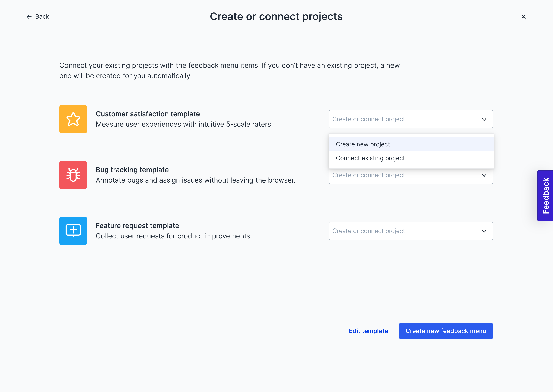This screenshot has height=392, width=553.
Task: Click the Customer satisfaction template title
Action: 148,114
